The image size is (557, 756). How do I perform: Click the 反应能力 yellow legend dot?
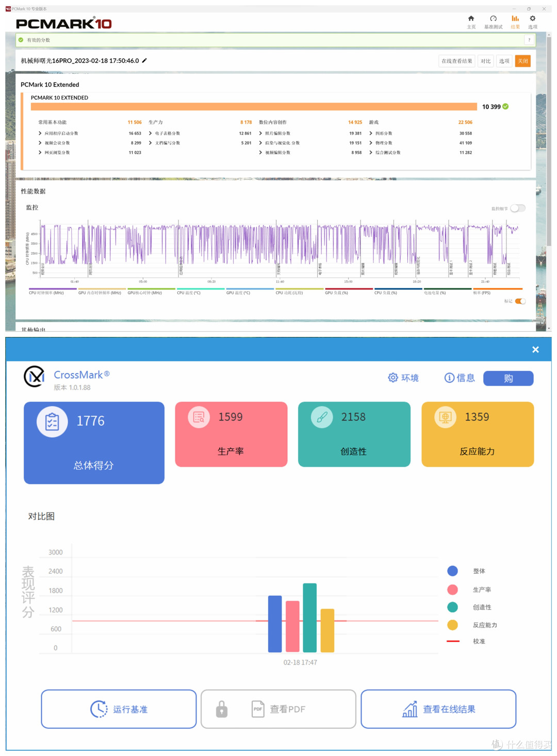point(453,625)
